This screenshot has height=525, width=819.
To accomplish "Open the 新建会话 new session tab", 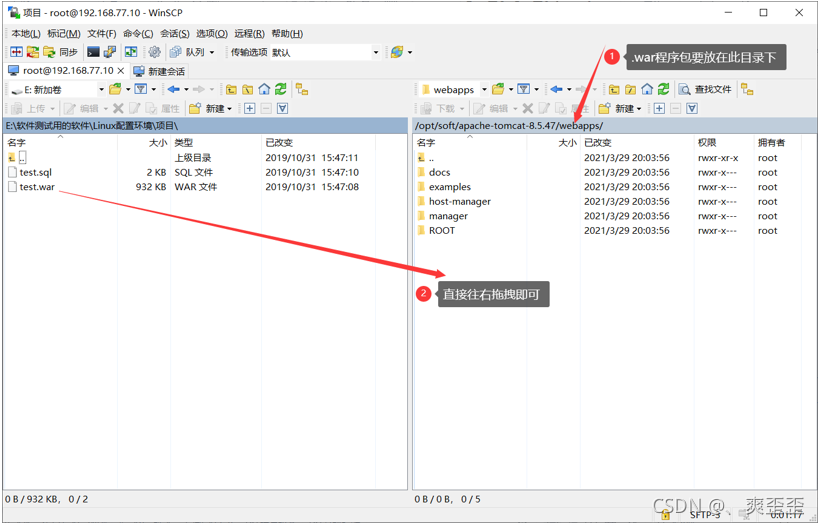I will tap(159, 71).
